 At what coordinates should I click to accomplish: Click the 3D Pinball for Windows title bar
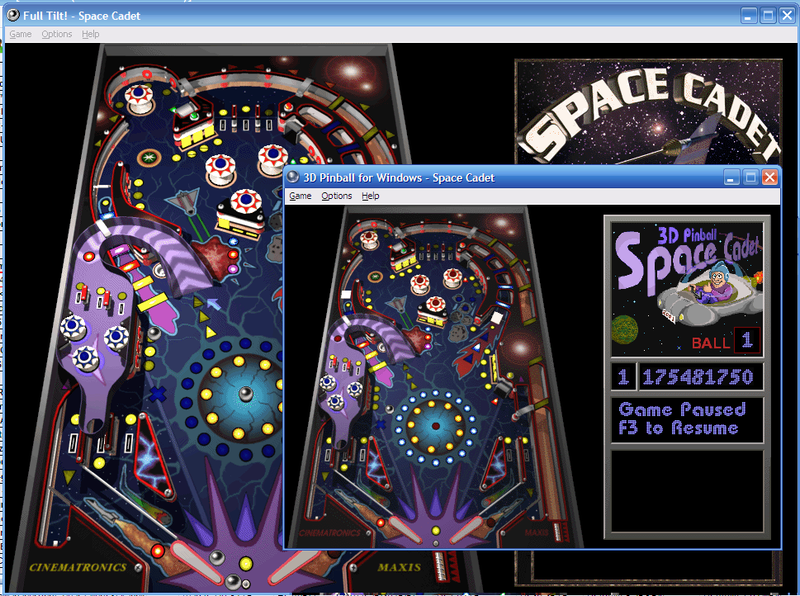click(x=532, y=178)
